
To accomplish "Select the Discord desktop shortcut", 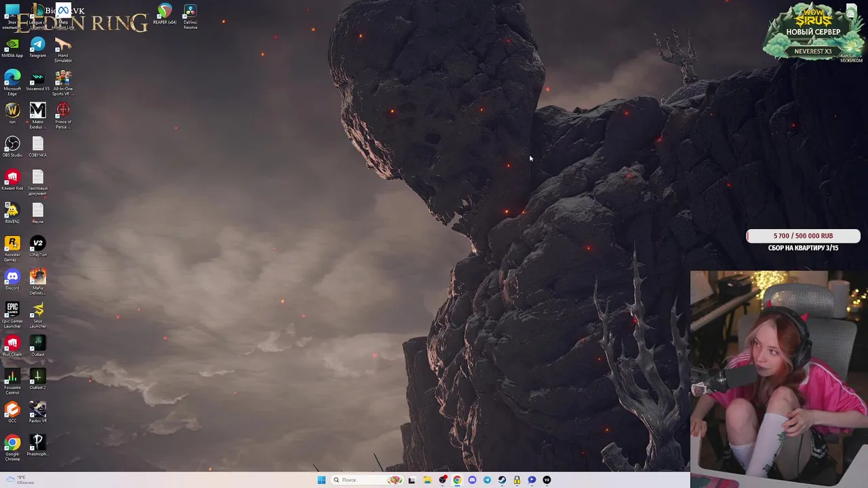I will [12, 280].
